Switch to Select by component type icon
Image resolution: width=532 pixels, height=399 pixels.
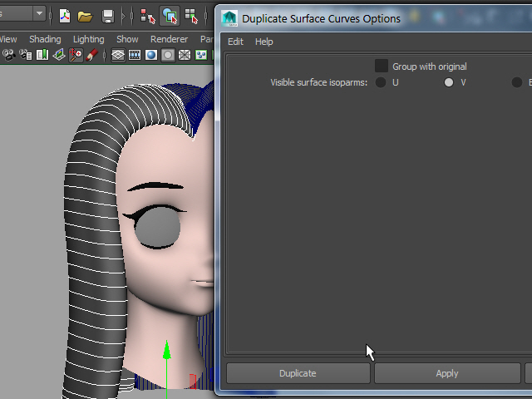tap(191, 15)
